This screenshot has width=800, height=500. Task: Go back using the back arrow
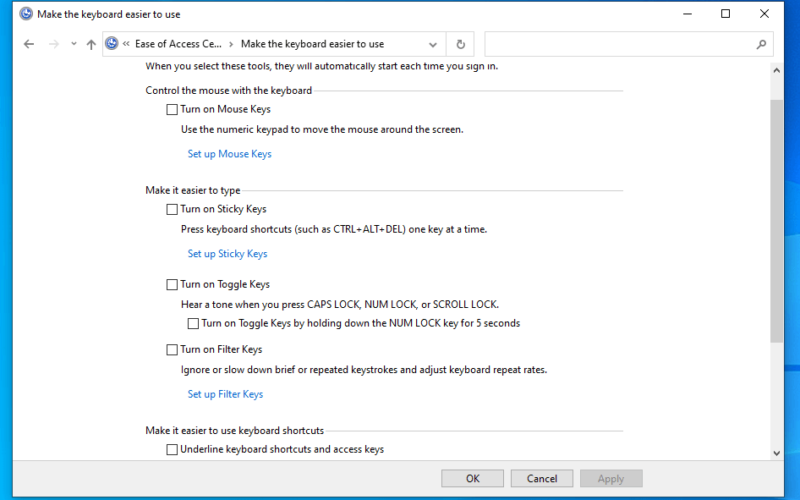point(29,44)
